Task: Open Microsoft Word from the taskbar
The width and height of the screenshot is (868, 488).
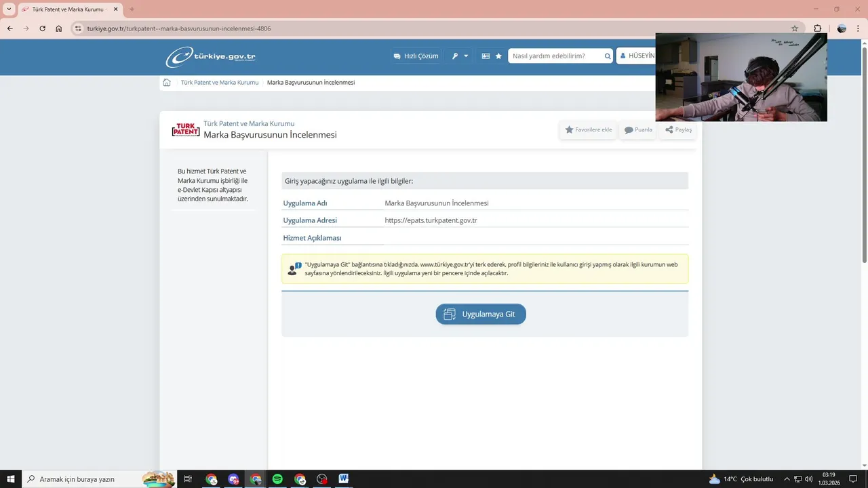Action: tap(344, 479)
